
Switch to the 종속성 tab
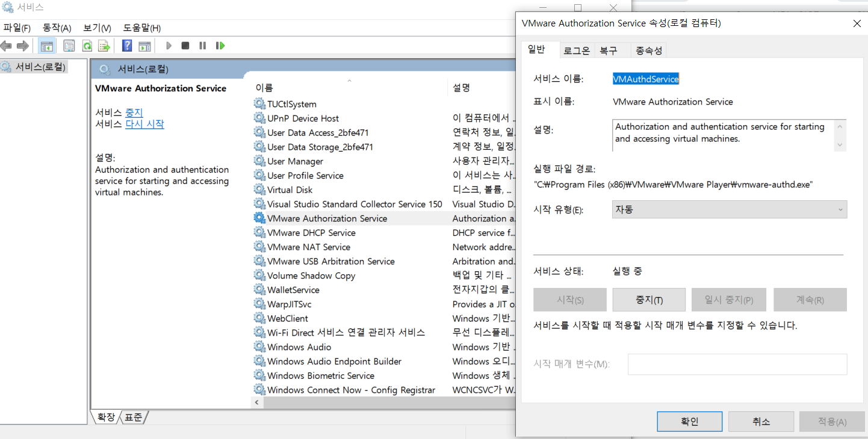pos(649,51)
